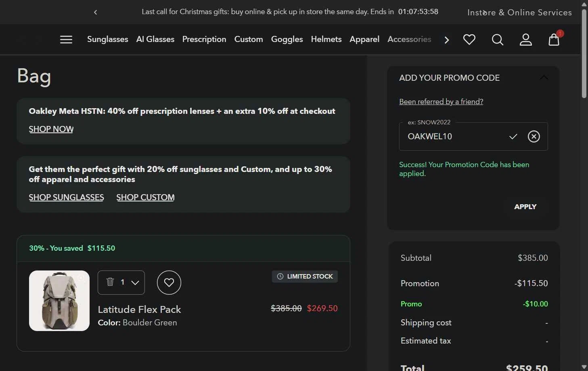Open the Latitude Flex Pack product thumbnail
Viewport: 588px width, 371px height.
[59, 301]
